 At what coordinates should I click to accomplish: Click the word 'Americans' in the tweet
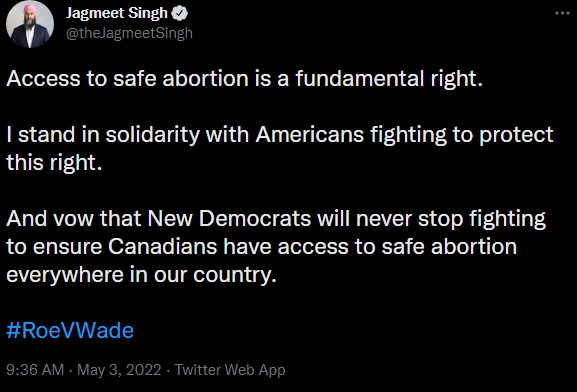pyautogui.click(x=310, y=134)
